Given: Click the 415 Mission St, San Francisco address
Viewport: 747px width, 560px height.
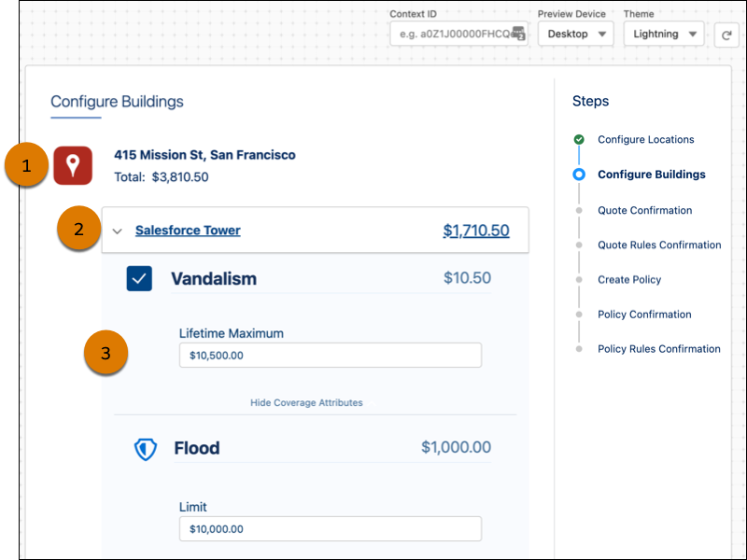Looking at the screenshot, I should tap(204, 155).
